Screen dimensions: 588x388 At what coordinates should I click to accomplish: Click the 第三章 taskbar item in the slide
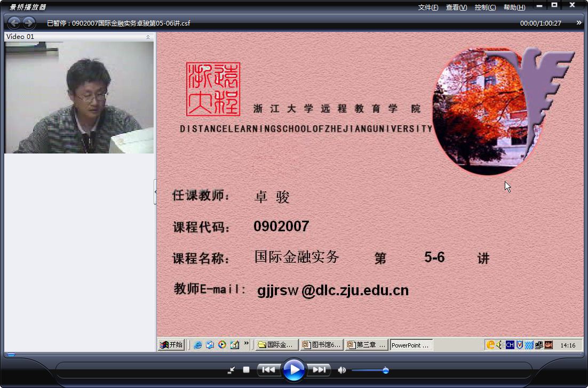[367, 345]
